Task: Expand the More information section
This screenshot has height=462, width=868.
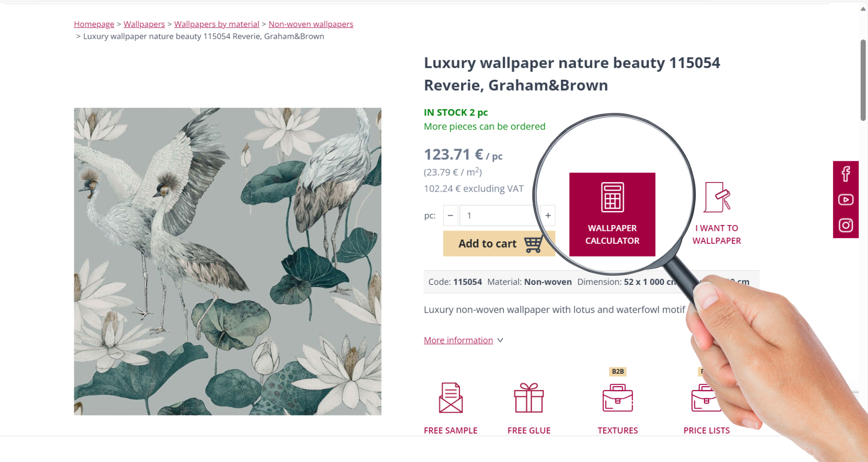Action: (458, 340)
